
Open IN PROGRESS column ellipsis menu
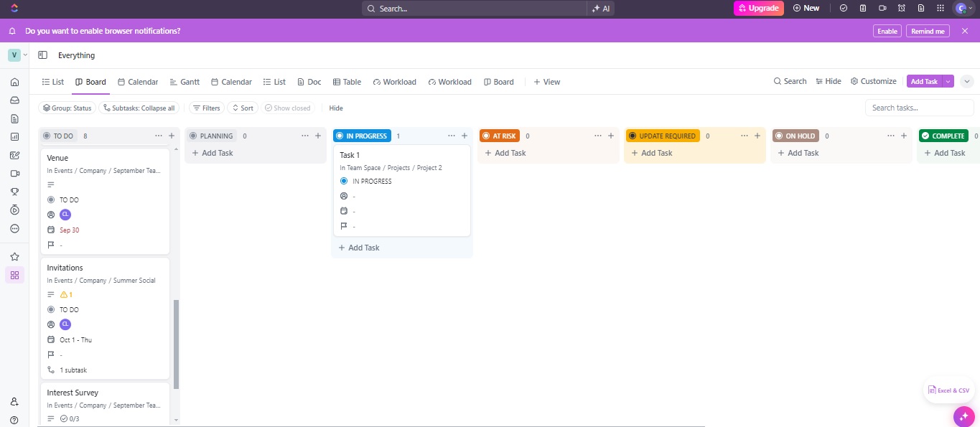tap(452, 136)
